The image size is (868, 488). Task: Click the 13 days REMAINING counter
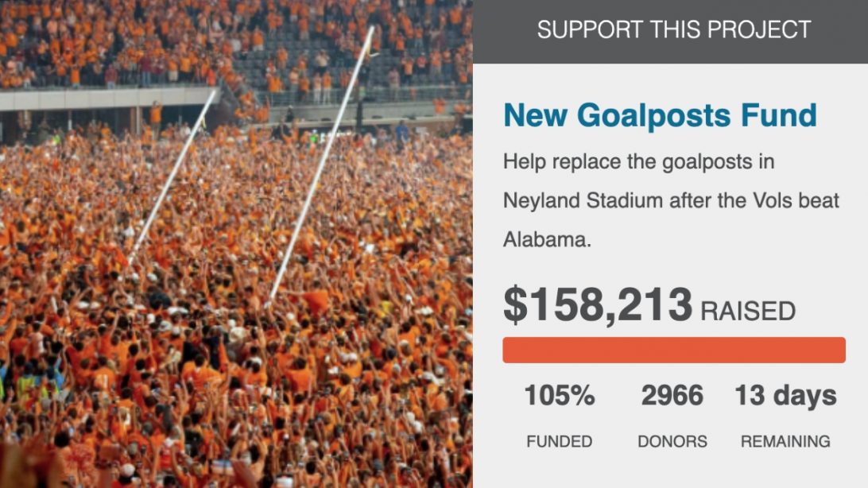click(784, 394)
